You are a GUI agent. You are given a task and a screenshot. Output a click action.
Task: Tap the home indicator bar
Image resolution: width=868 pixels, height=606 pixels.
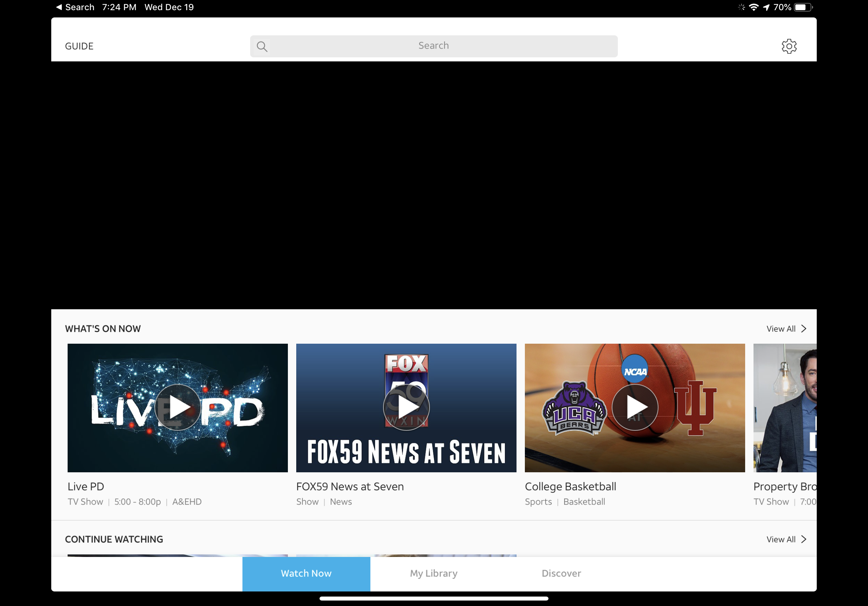pos(434,598)
